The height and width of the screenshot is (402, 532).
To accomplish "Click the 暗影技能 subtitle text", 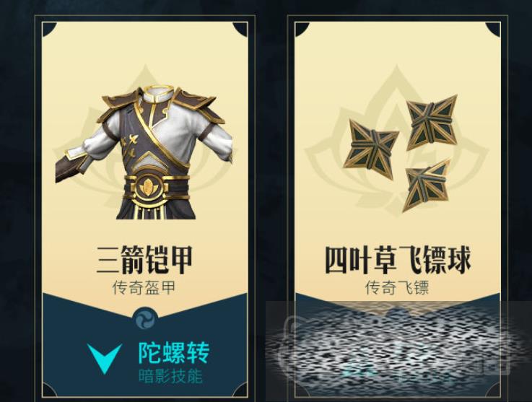I will pos(170,377).
